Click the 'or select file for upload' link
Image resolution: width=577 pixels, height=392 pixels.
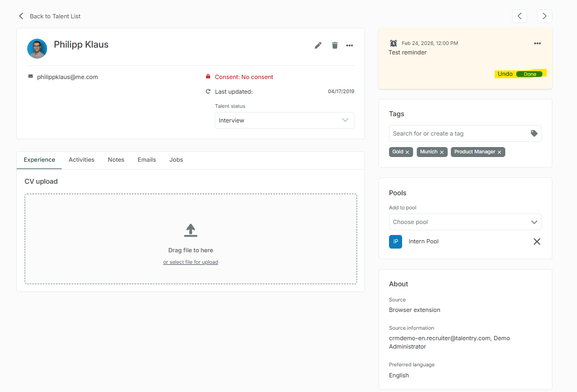[191, 262]
